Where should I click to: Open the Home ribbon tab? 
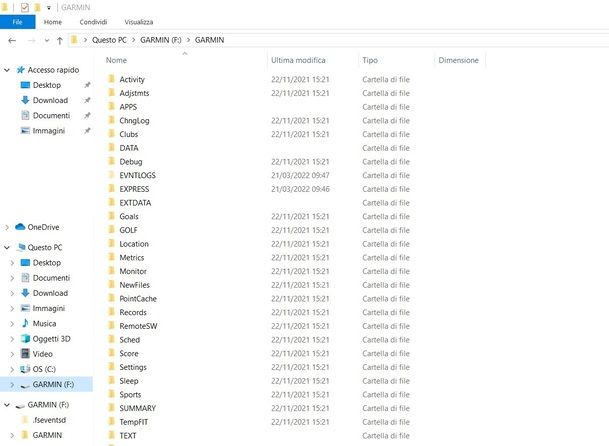pos(53,22)
